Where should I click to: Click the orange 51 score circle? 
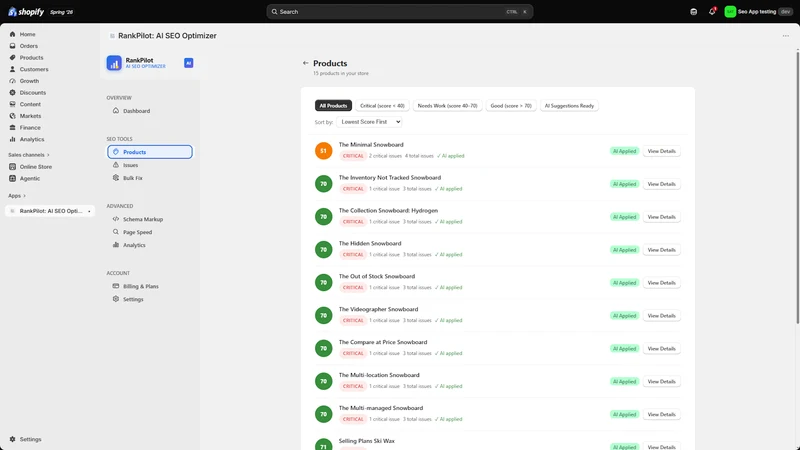(x=323, y=151)
